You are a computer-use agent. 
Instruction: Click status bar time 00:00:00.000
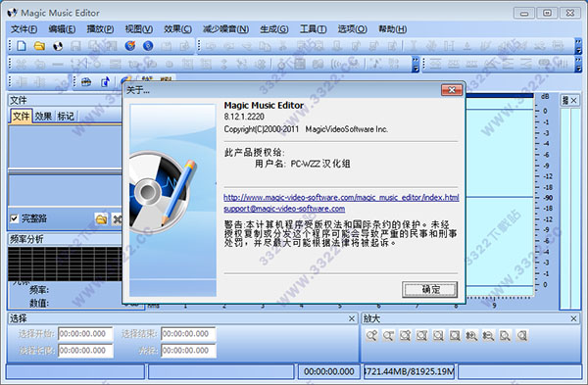329,371
